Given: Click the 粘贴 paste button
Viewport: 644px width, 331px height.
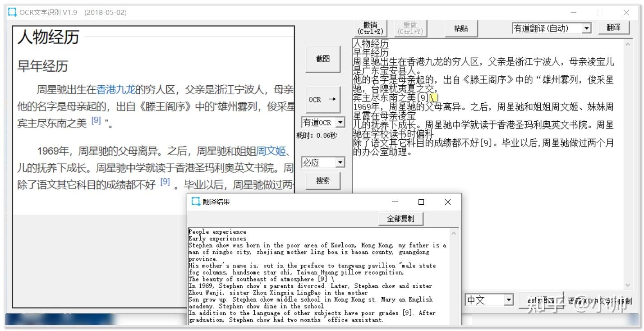Looking at the screenshot, I should click(461, 28).
